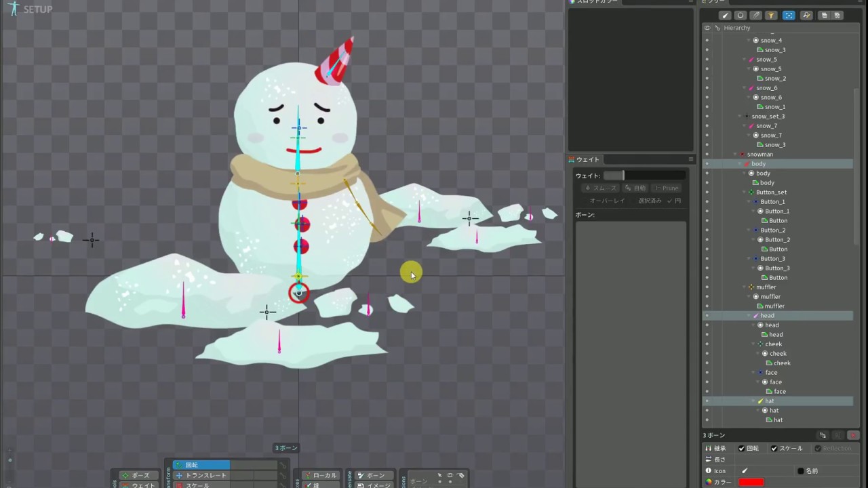Click the red root bone circle under snowman
The height and width of the screenshot is (488, 868).
point(299,293)
